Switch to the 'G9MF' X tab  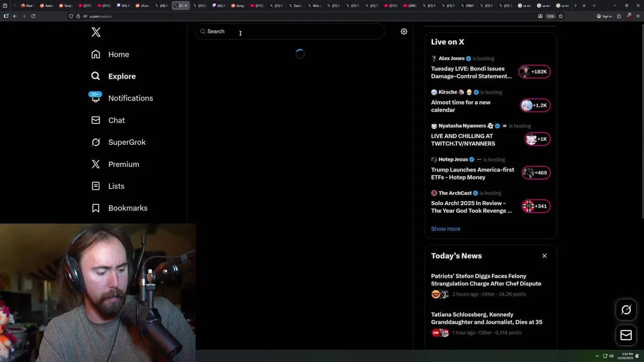pos(467,6)
